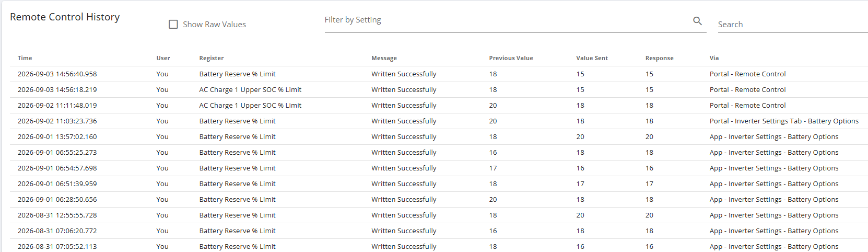
Task: Select the 2026-09-03 14:56:40.958 history row
Action: (439, 74)
